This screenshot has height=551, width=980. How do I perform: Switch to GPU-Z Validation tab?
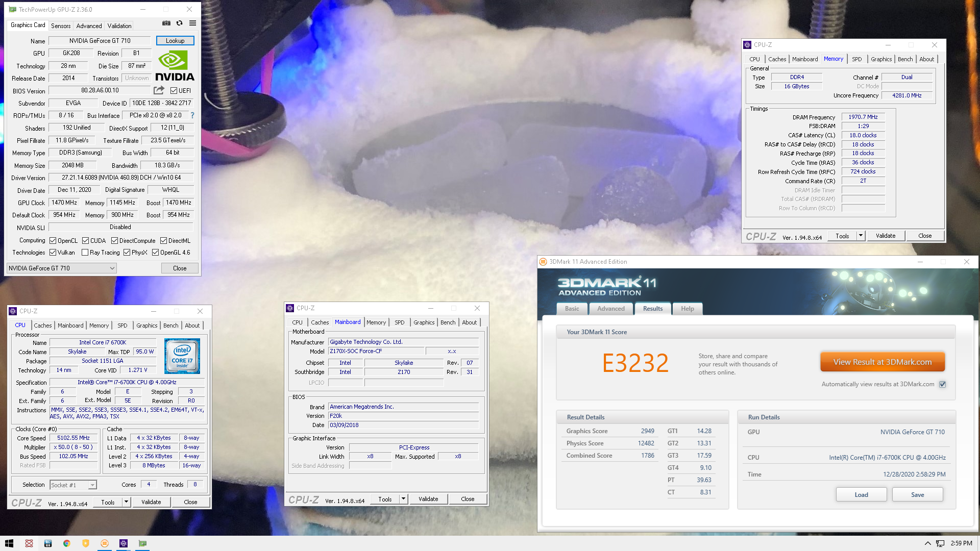(x=119, y=26)
